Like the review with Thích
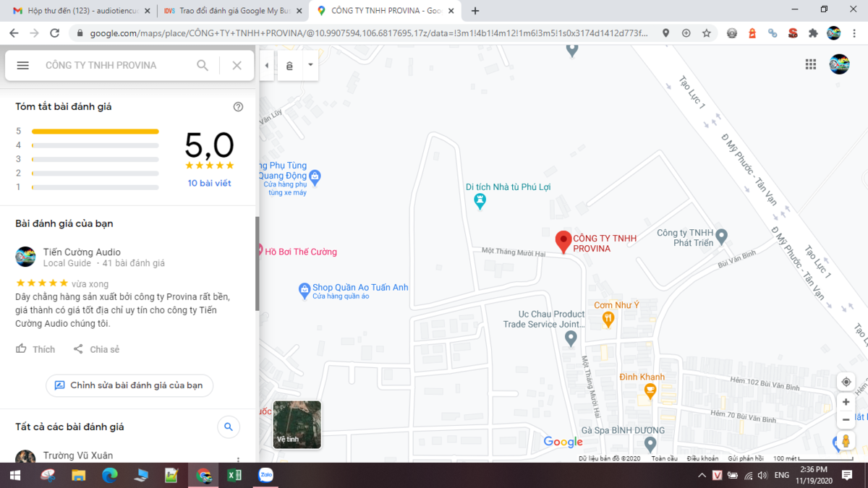This screenshot has width=868, height=488. point(35,349)
